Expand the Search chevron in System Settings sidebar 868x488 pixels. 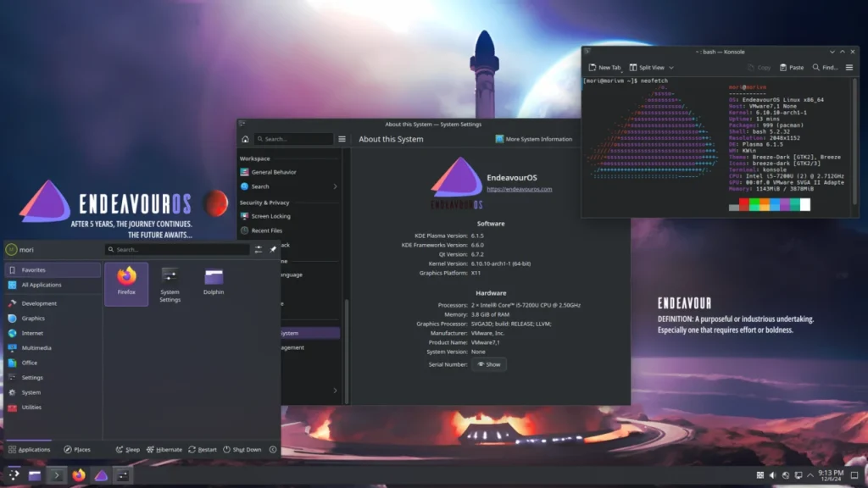[335, 186]
